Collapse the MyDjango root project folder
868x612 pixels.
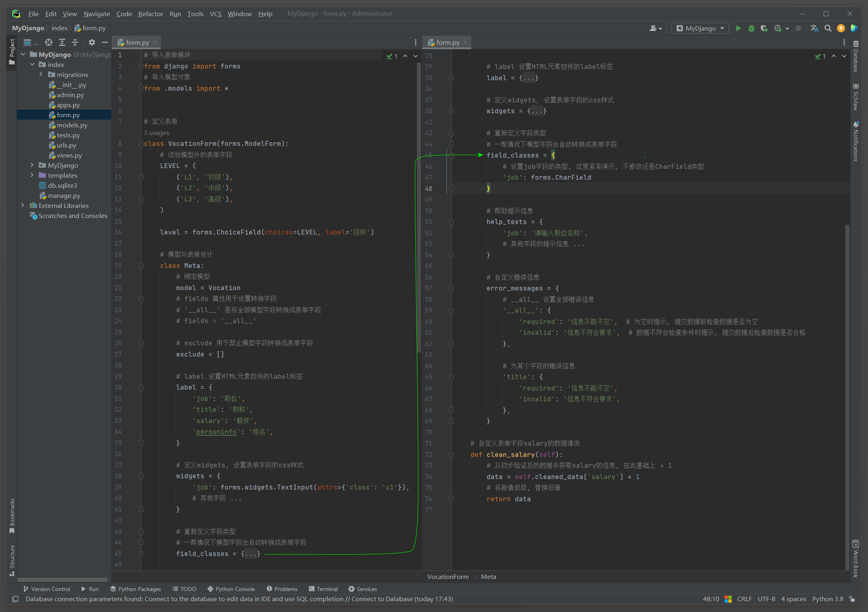tap(23, 54)
